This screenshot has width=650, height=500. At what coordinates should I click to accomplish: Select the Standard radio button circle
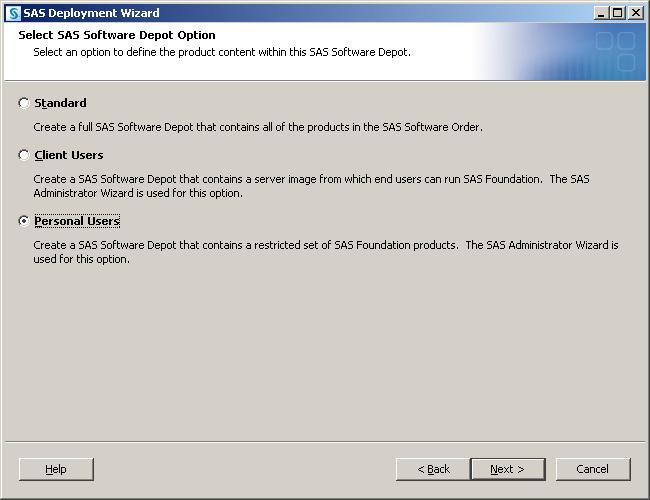[24, 103]
